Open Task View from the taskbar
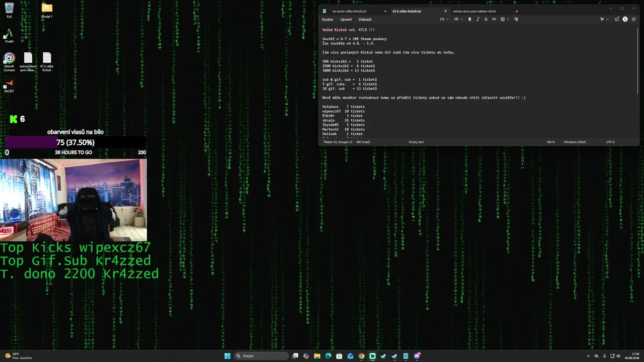 tap(296, 356)
